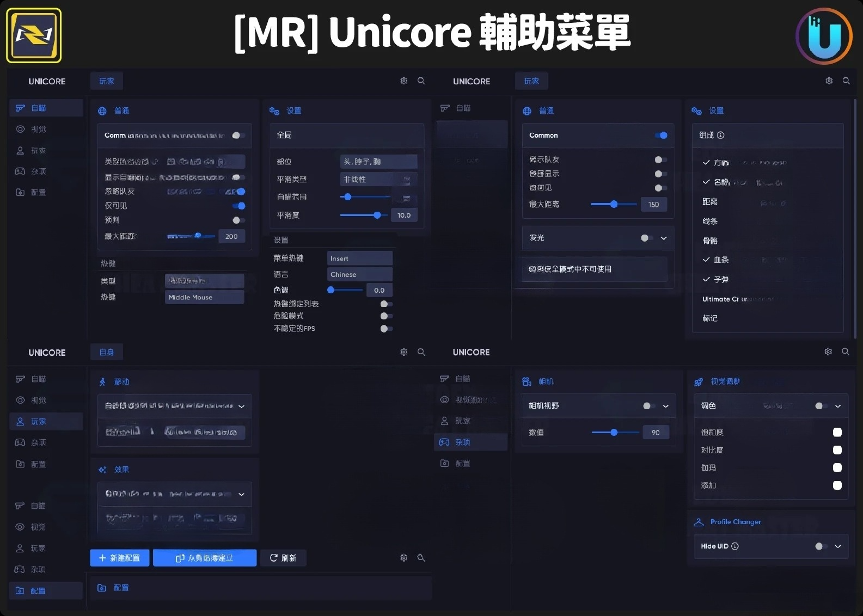Expand the 发光 section chevron
The height and width of the screenshot is (616, 863).
[x=664, y=238]
